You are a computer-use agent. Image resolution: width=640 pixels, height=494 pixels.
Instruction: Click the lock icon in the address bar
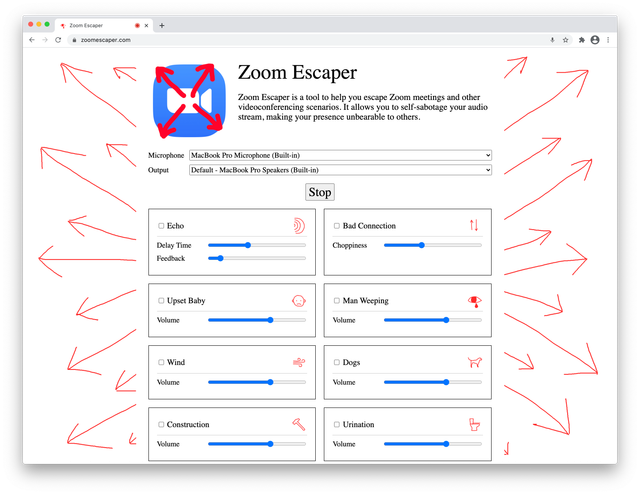coord(74,40)
